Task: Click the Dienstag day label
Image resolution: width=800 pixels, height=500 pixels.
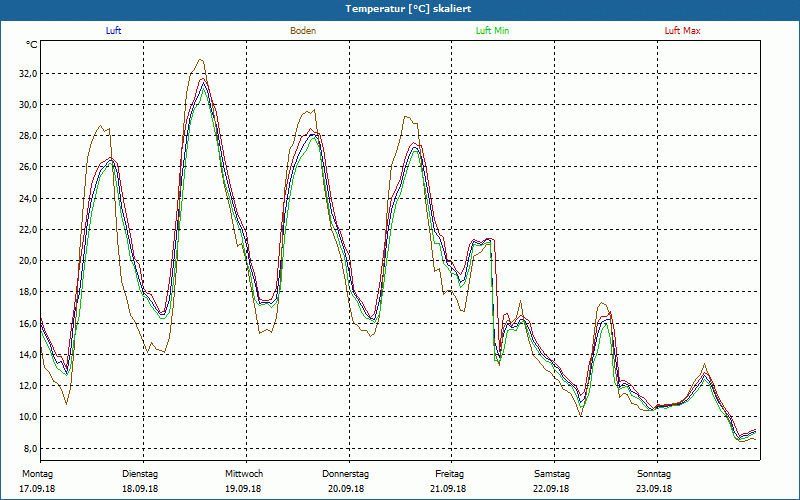Action: point(140,474)
